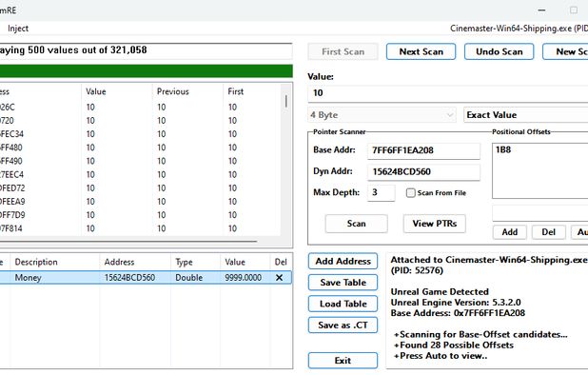Image resolution: width=588 pixels, height=375 pixels.
Task: Minimize the window
Action: (x=541, y=10)
